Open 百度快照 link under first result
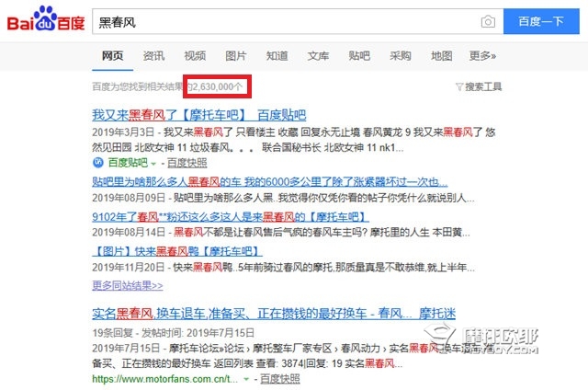 pyautogui.click(x=187, y=163)
